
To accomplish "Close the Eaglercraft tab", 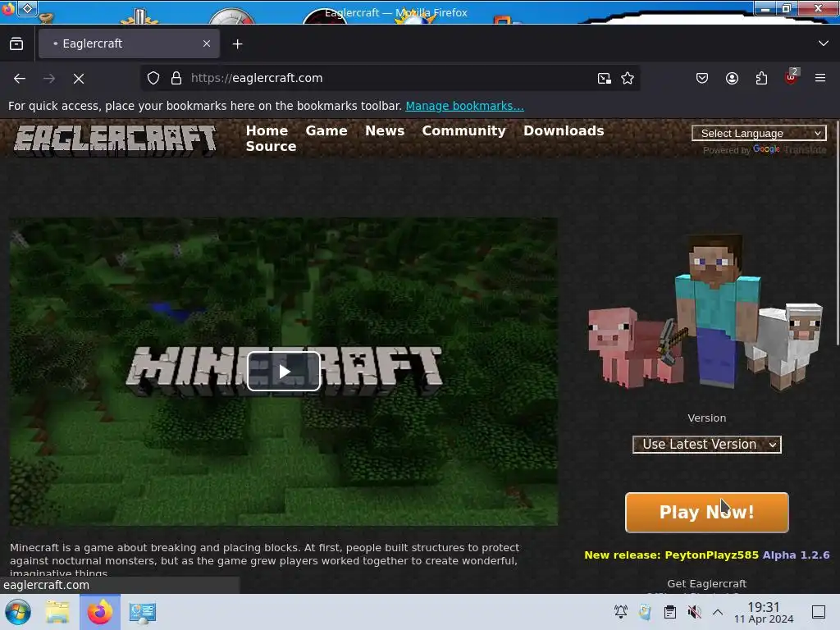I will tap(207, 44).
